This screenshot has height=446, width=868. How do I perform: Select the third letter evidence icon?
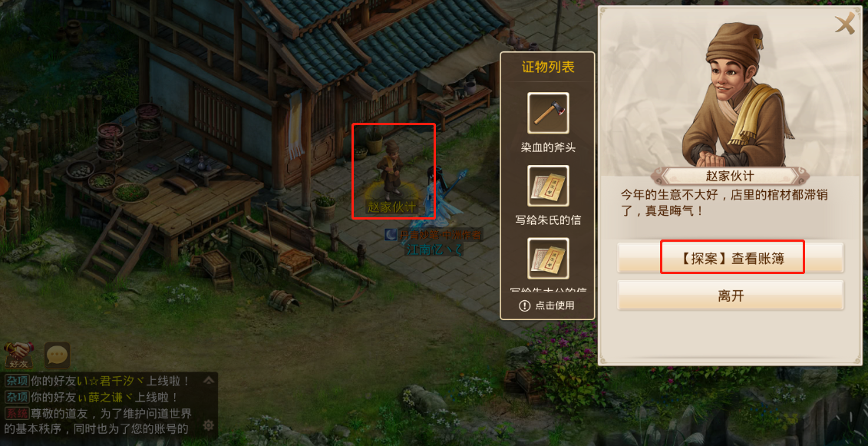(x=548, y=258)
